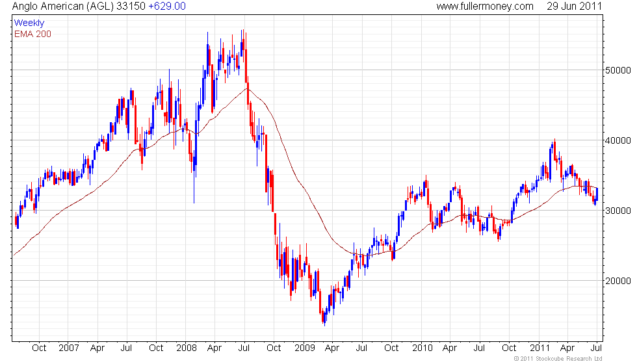Click the 2009 year label on time axis
637x364 pixels.
(x=305, y=348)
